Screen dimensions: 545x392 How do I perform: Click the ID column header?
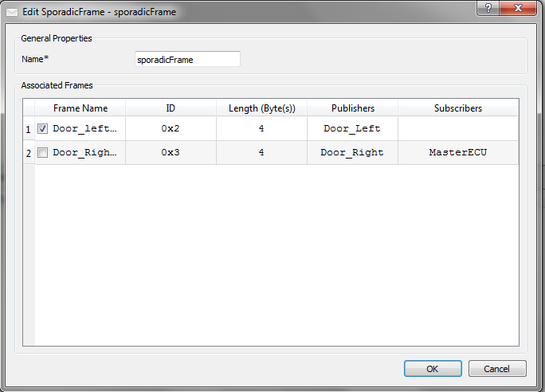tap(171, 108)
